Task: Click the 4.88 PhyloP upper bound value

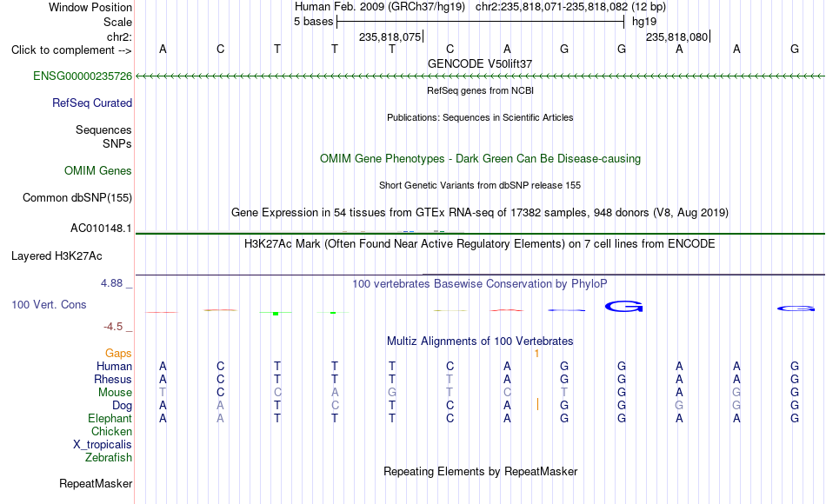Action: pos(111,283)
